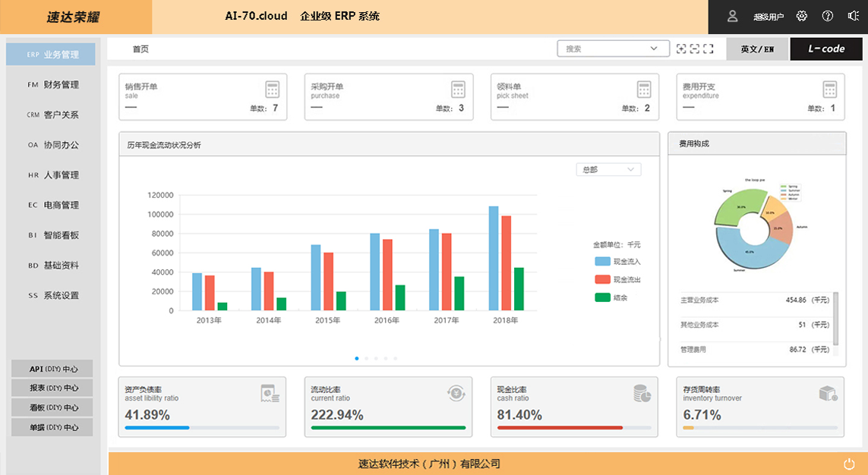Open calculator icon on 销售开单 card
This screenshot has height=475, width=868.
click(x=273, y=90)
